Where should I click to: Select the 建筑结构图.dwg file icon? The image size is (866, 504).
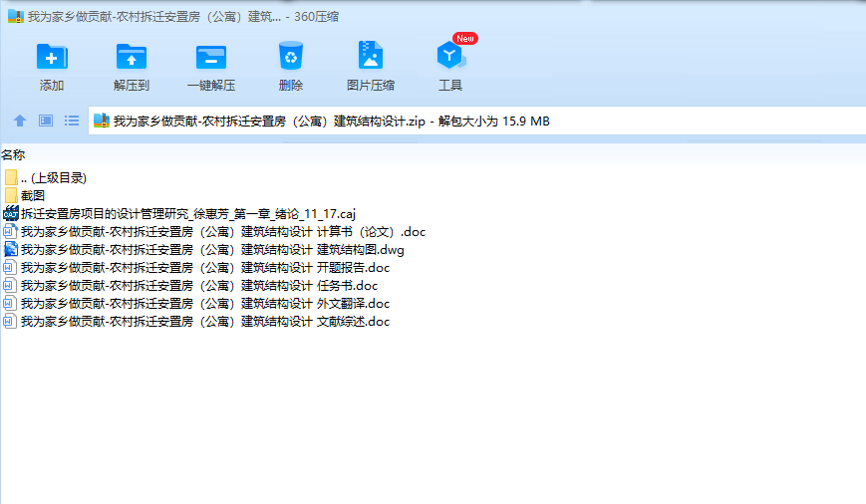[x=11, y=250]
